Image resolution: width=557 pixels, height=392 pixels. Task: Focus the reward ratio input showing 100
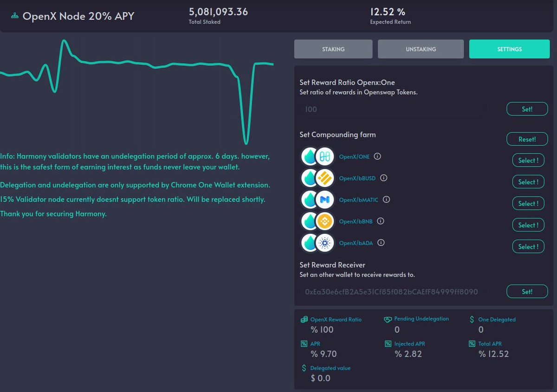(x=394, y=109)
